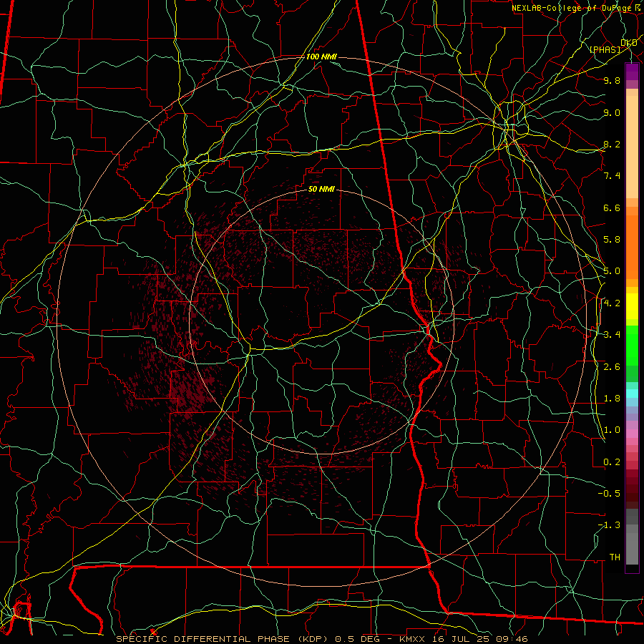Click the 1.8 value on the color scale
The image size is (644, 644).
click(612, 399)
